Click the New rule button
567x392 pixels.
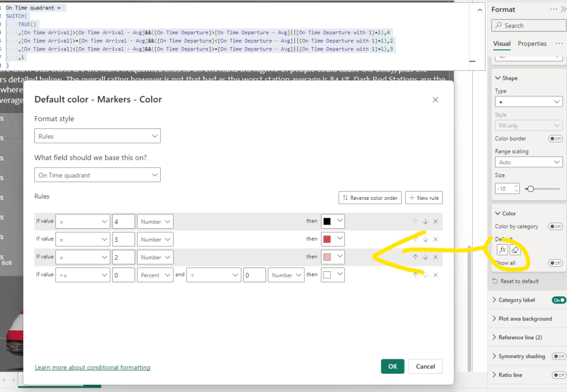tap(424, 198)
